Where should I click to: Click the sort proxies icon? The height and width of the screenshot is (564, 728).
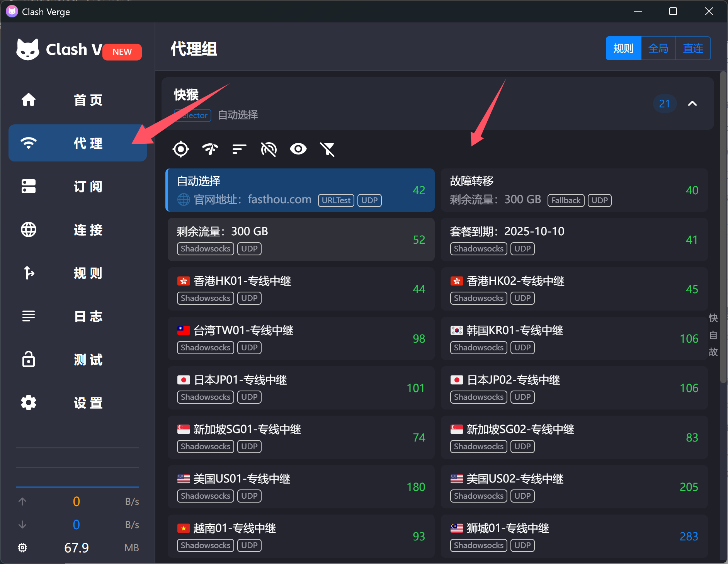coord(239,149)
